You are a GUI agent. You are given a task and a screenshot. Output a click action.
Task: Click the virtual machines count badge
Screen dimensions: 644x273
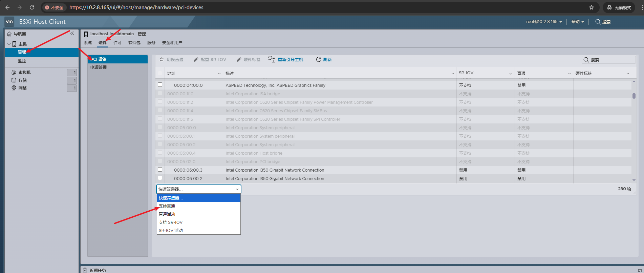tap(72, 72)
